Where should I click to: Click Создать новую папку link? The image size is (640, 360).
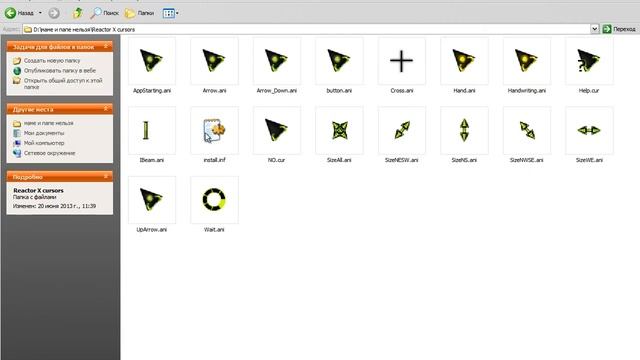(x=52, y=60)
